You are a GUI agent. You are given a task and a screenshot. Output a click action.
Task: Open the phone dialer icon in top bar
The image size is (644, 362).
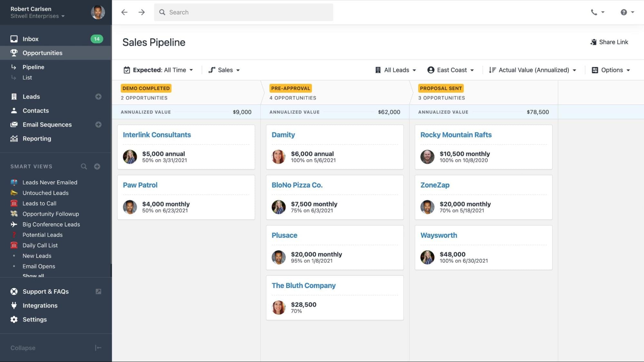click(x=594, y=12)
